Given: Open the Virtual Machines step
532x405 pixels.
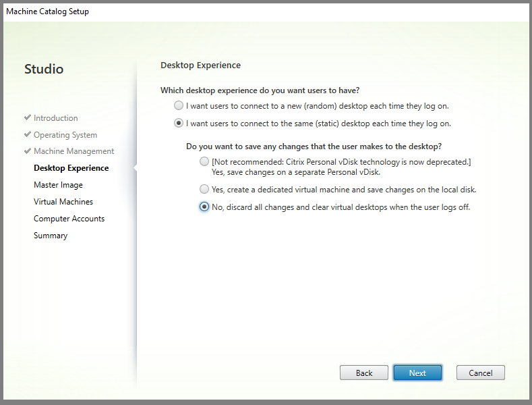Looking at the screenshot, I should [63, 201].
